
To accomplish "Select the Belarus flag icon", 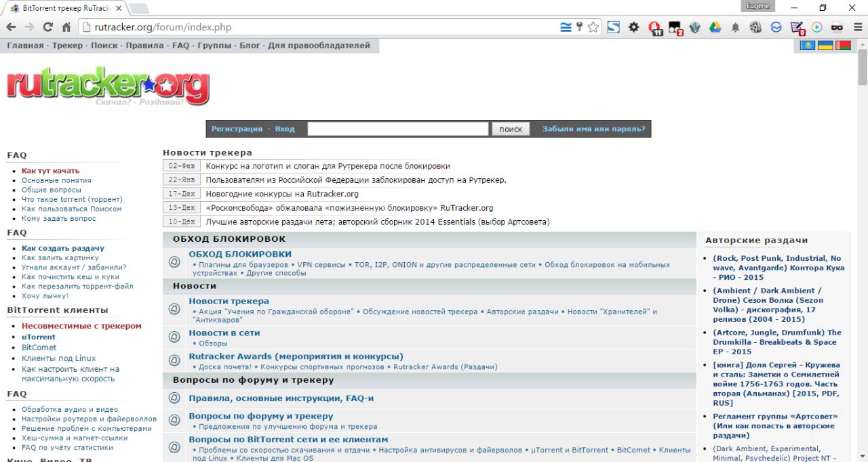I will (x=843, y=45).
